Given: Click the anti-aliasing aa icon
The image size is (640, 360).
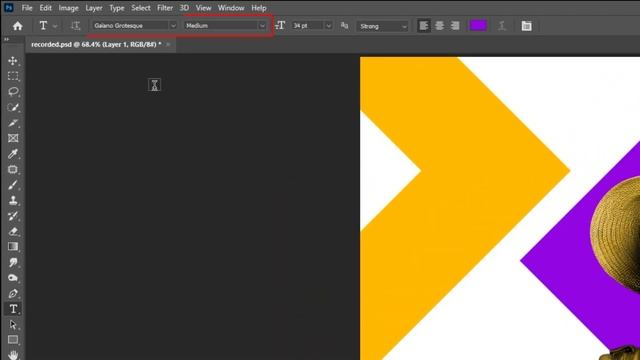Looking at the screenshot, I should click(x=344, y=26).
